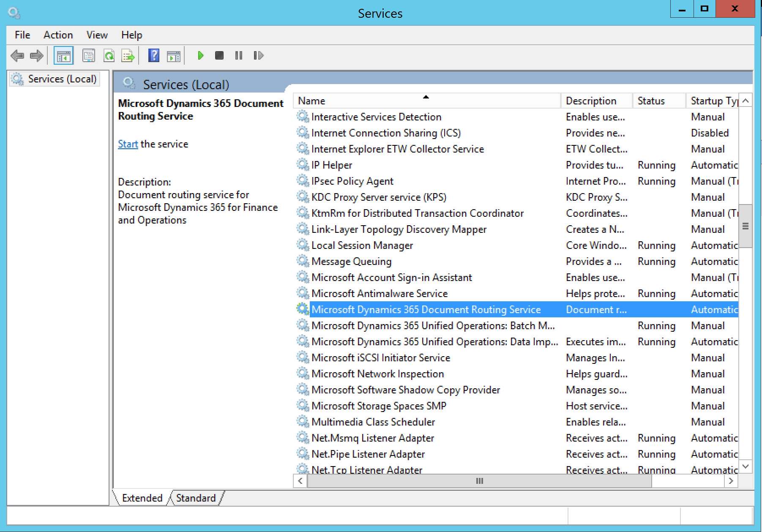Click the forward navigation arrow

pyautogui.click(x=36, y=55)
